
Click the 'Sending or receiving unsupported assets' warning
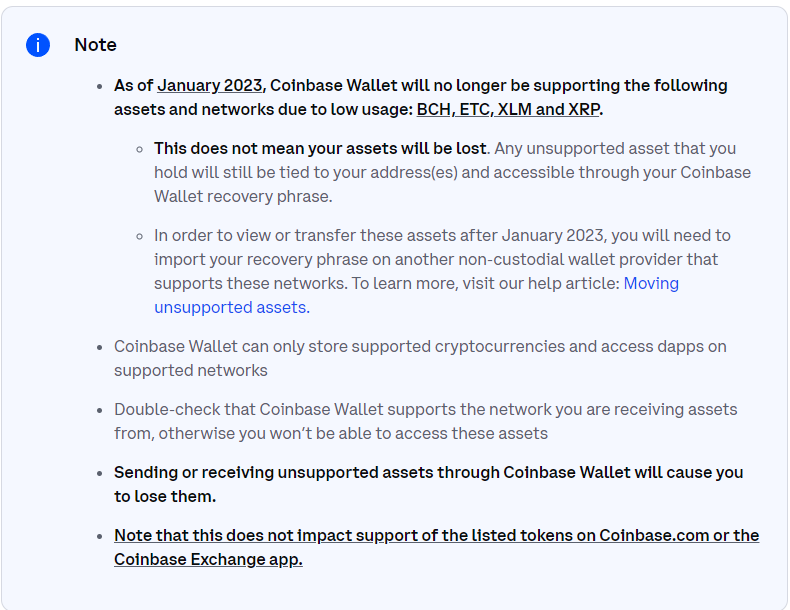[x=428, y=485]
